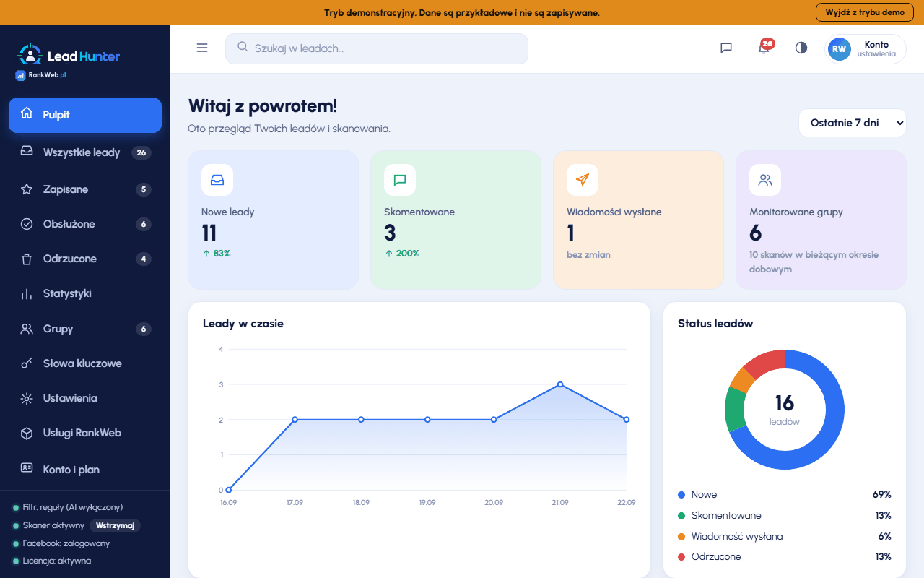Click the Skomentowane legend label
924x578 pixels.
[726, 515]
